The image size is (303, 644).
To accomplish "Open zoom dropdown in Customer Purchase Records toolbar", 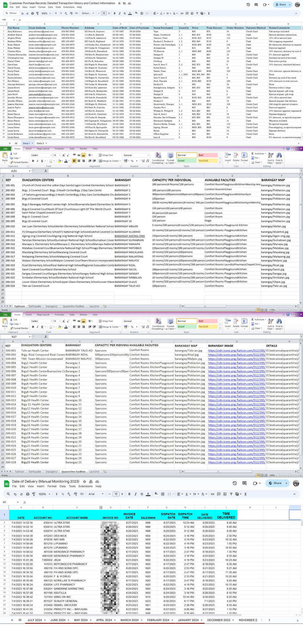I will (46, 14).
